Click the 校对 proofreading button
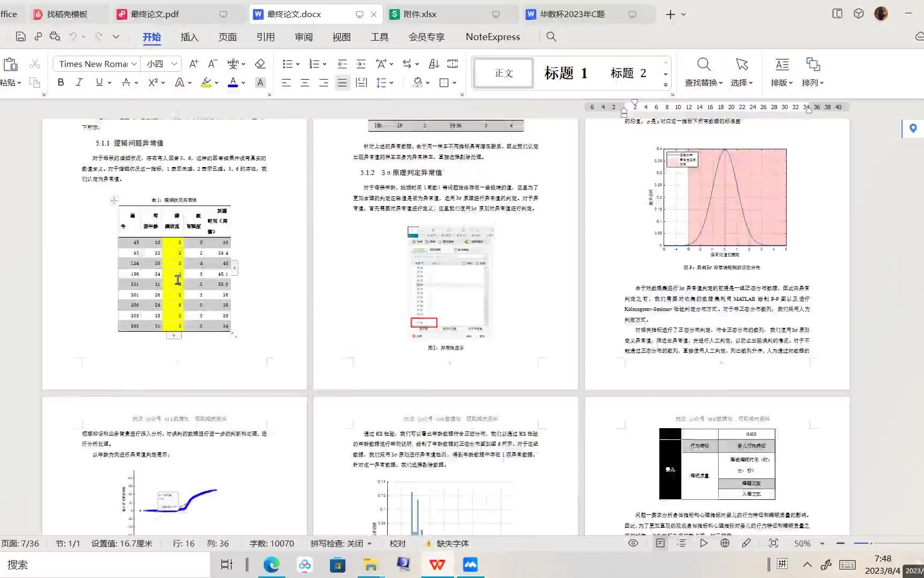 [397, 543]
